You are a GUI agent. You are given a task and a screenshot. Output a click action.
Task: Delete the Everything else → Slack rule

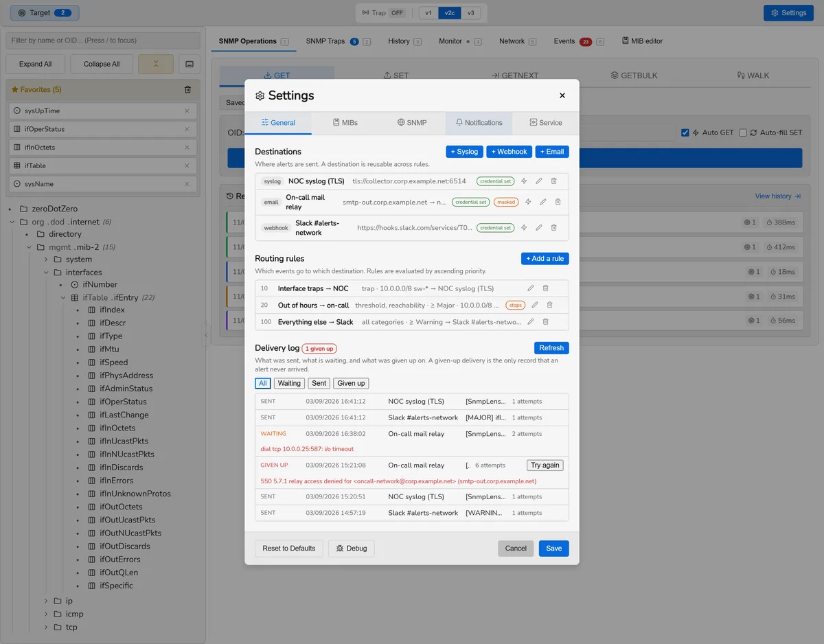pos(545,321)
